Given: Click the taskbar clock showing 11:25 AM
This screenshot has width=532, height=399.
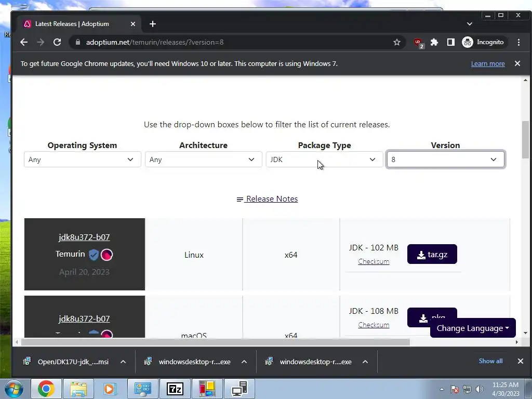Looking at the screenshot, I should point(506,389).
